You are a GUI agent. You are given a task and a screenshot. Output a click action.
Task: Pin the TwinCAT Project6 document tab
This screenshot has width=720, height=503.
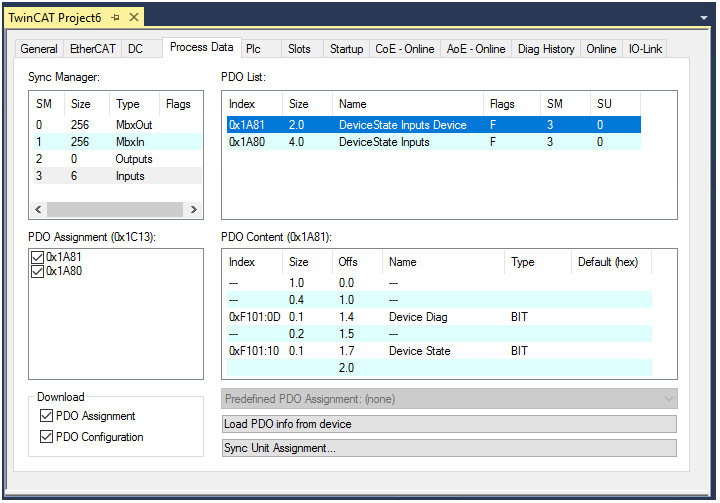[x=115, y=18]
